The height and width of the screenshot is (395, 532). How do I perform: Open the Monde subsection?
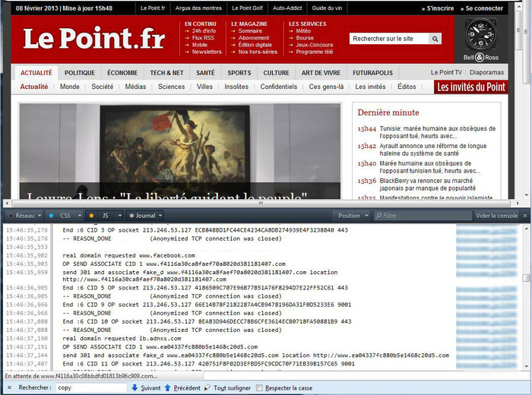click(x=70, y=87)
